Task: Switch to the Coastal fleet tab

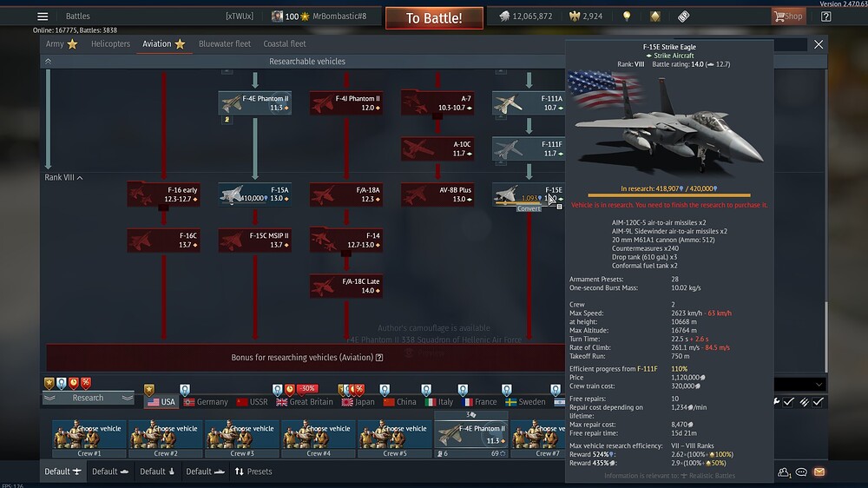Action: 285,43
